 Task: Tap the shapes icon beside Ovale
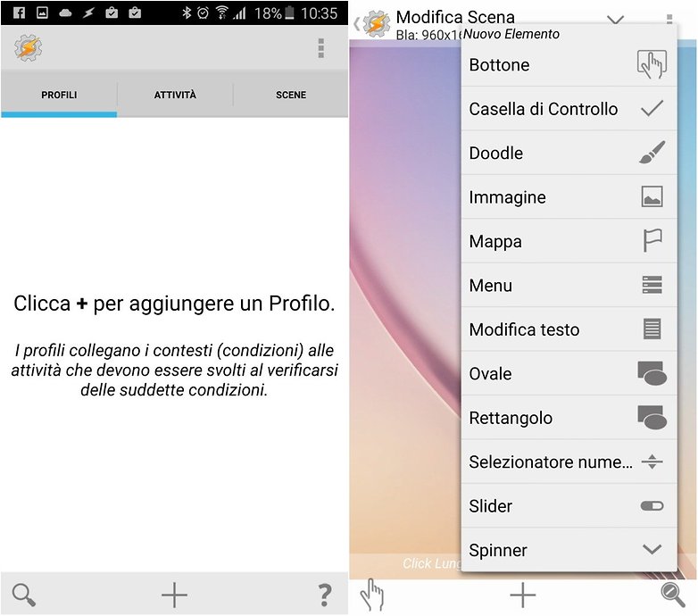pos(652,373)
